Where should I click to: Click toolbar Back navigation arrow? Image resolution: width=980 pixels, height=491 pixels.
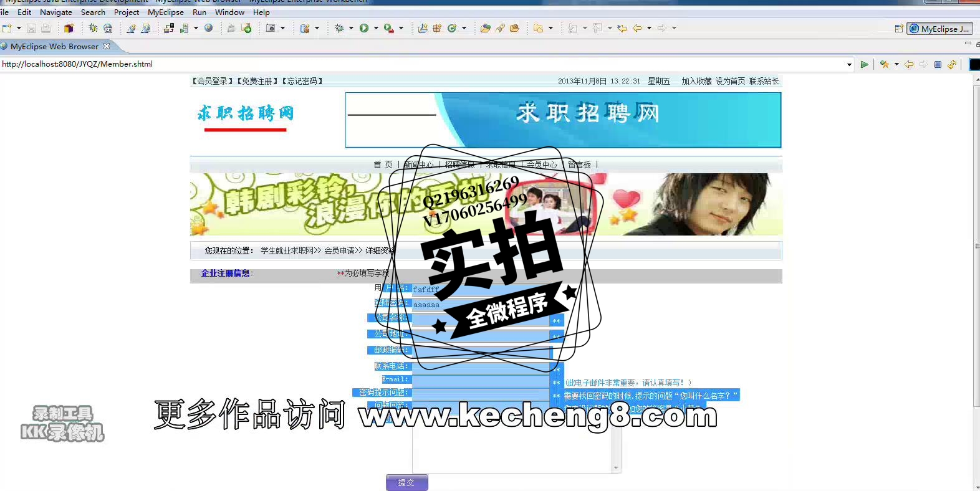tap(637, 28)
